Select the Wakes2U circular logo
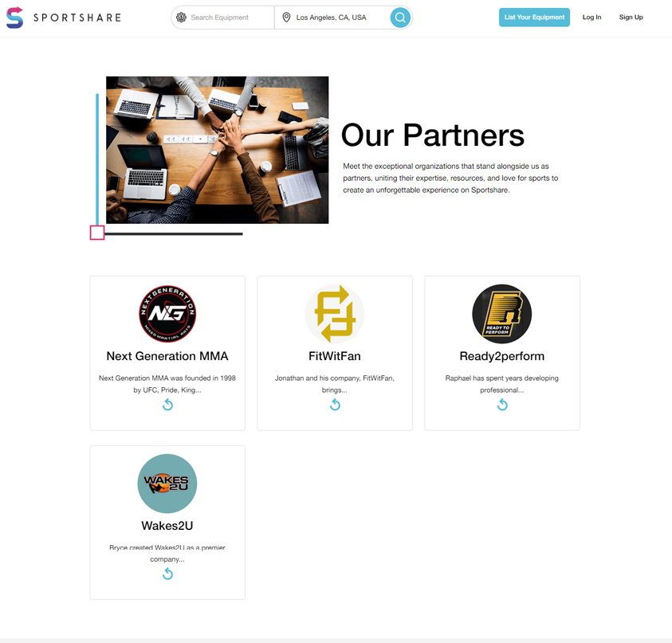Screen dimensions: 672x643 pyautogui.click(x=167, y=484)
